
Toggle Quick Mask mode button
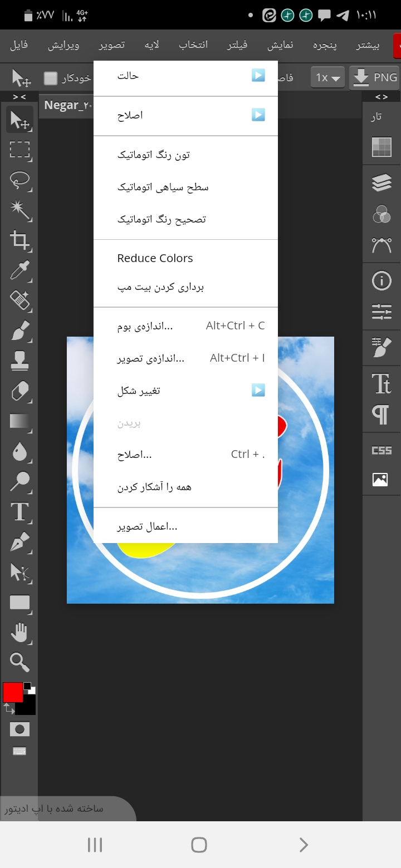pos(20,729)
